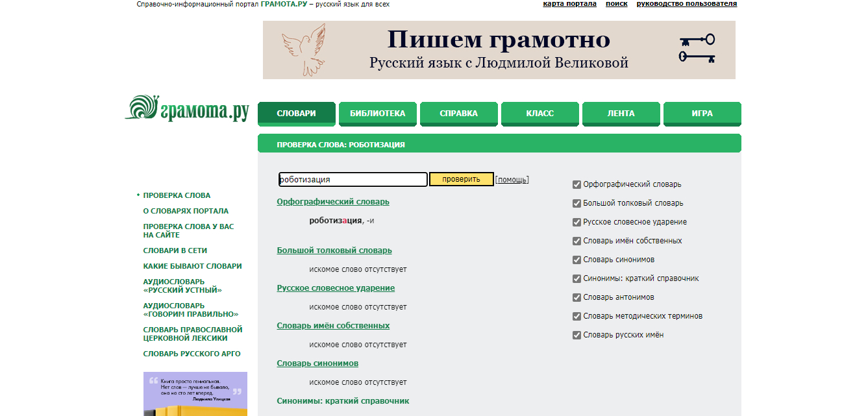Open Синонимы: краткий справочник result heading
This screenshot has height=416, width=868.
click(343, 401)
